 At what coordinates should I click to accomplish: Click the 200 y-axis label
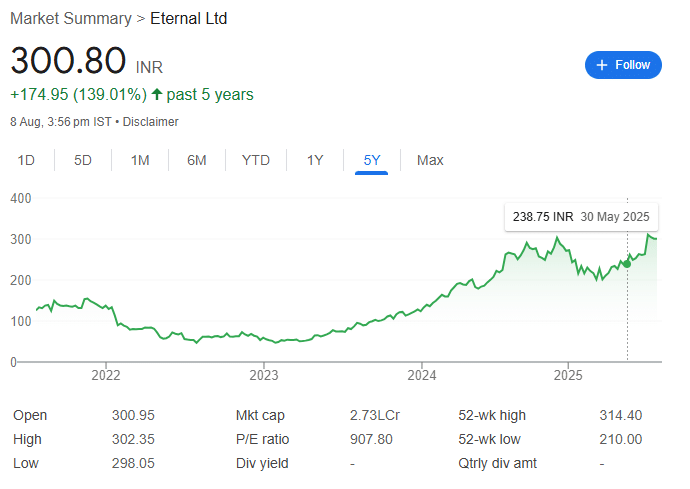(x=21, y=280)
